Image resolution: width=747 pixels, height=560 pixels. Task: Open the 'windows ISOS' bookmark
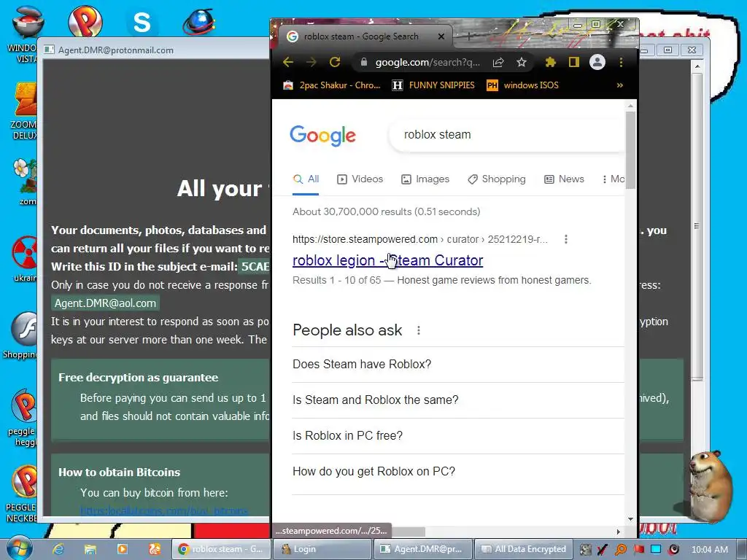(522, 85)
